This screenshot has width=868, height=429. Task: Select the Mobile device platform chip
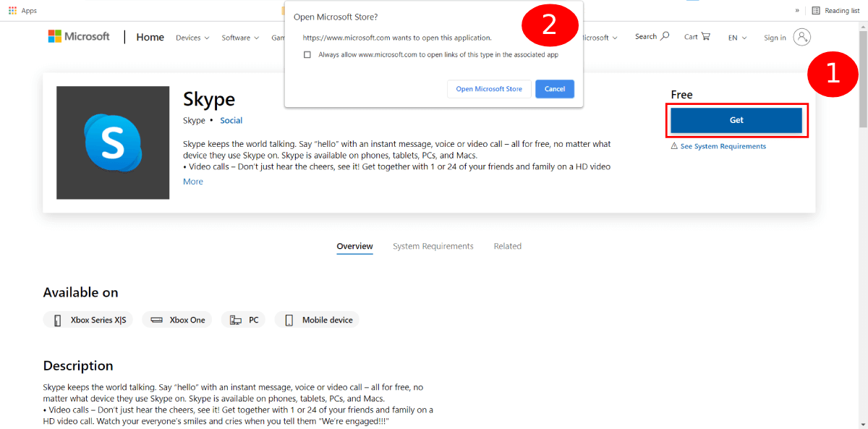[317, 320]
